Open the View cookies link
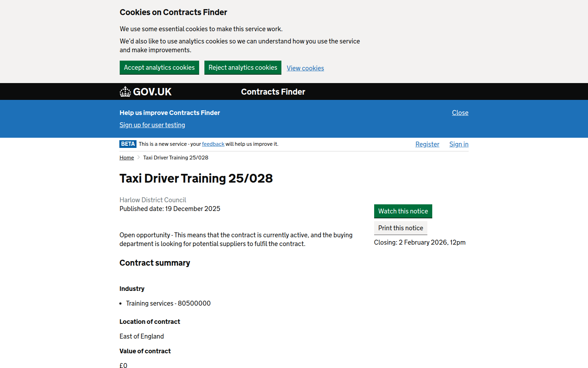 (x=305, y=68)
